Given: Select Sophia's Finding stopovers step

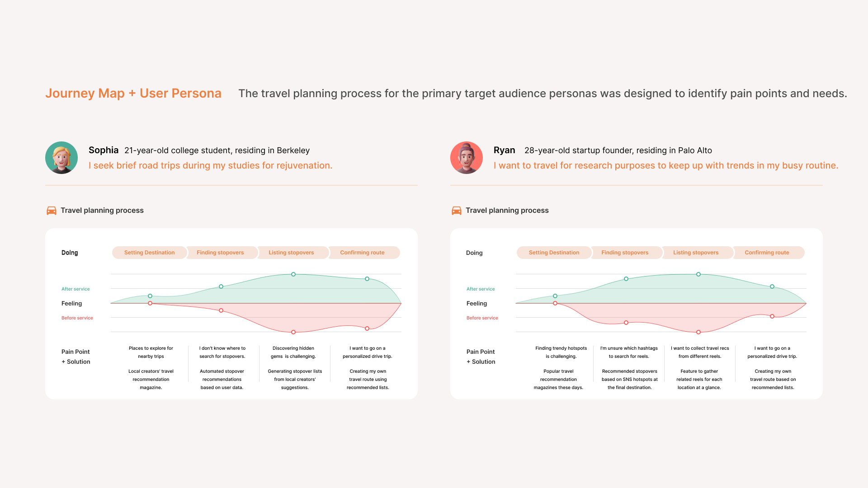Looking at the screenshot, I should point(220,253).
